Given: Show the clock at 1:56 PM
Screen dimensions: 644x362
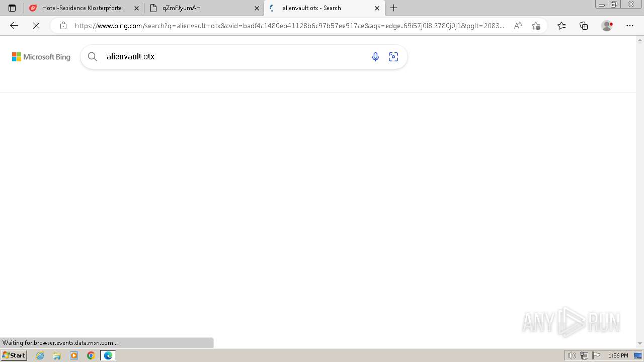Looking at the screenshot, I should point(618,355).
